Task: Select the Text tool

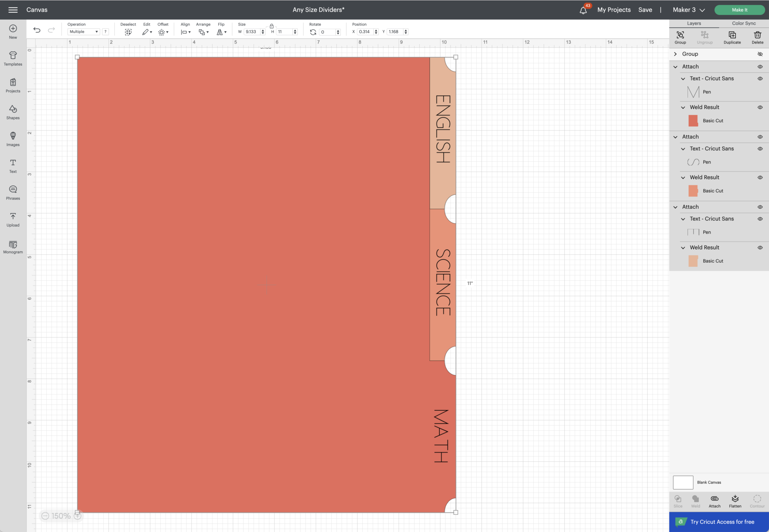Action: tap(12, 165)
